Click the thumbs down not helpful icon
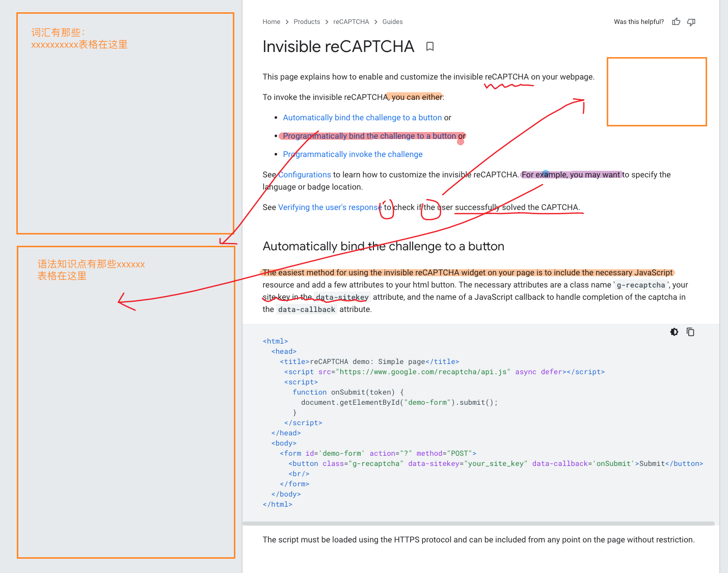 (x=691, y=22)
